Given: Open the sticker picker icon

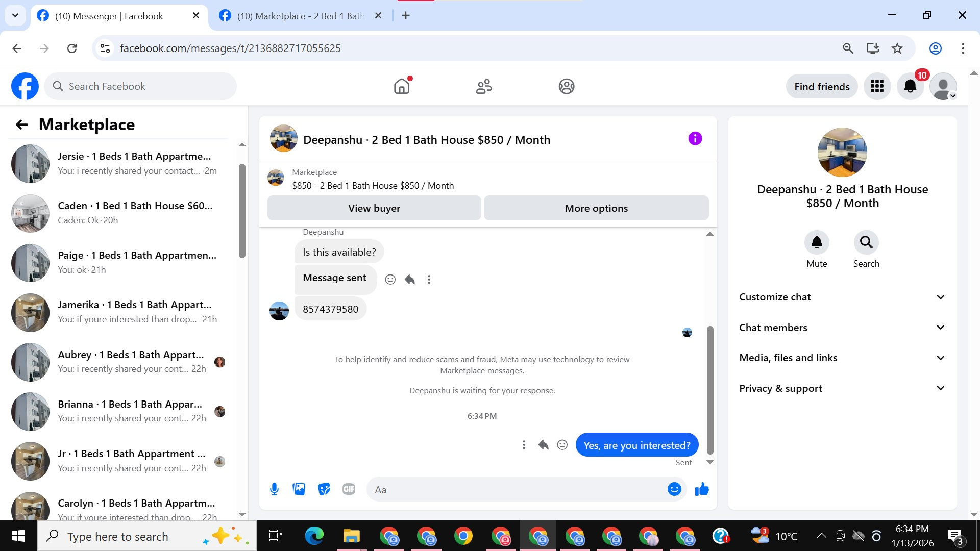Looking at the screenshot, I should pyautogui.click(x=324, y=489).
